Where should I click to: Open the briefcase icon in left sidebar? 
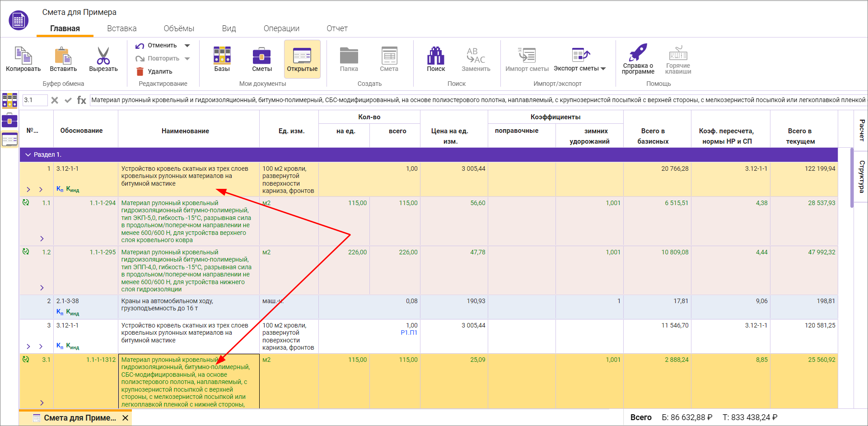tap(9, 120)
